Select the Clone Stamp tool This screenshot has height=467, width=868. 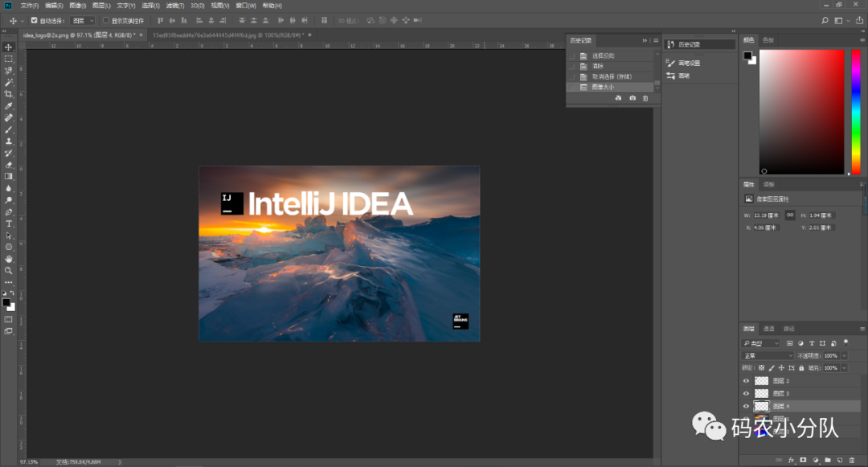8,141
